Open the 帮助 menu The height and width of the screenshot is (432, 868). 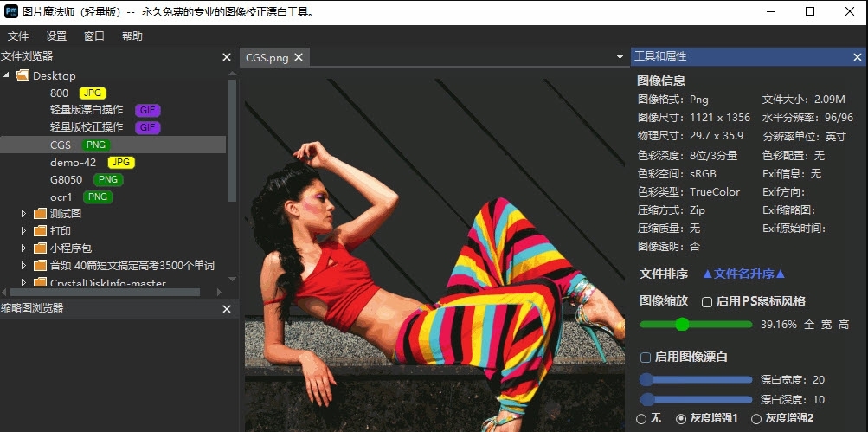point(132,36)
